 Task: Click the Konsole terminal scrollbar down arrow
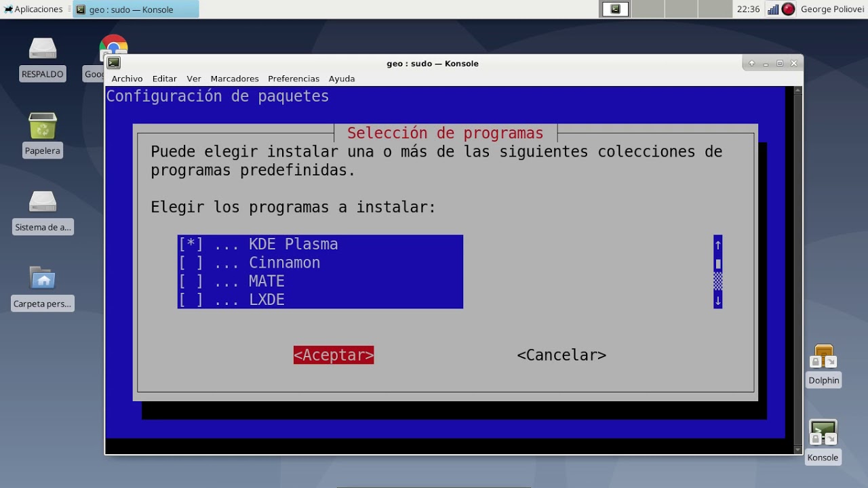(x=797, y=449)
